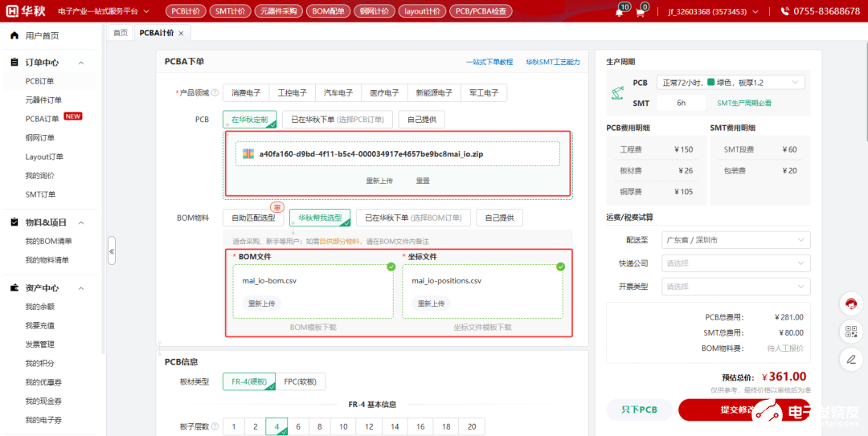Open layout计价 in top navigation

[423, 11]
